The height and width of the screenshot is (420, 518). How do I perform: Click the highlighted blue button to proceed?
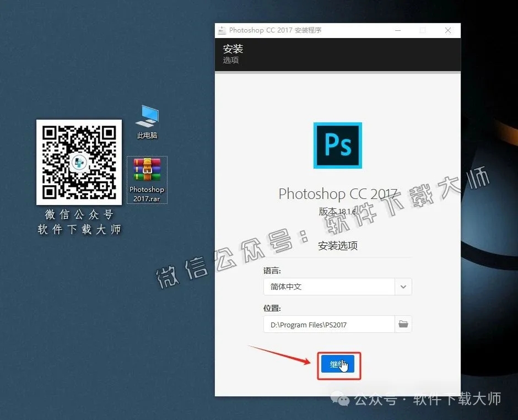pyautogui.click(x=338, y=365)
